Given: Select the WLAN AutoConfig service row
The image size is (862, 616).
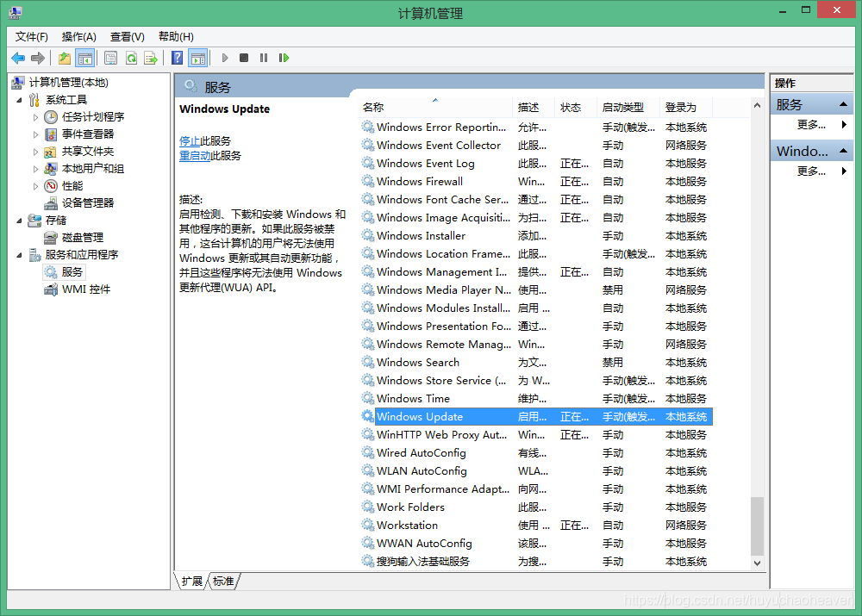Looking at the screenshot, I should (x=536, y=471).
